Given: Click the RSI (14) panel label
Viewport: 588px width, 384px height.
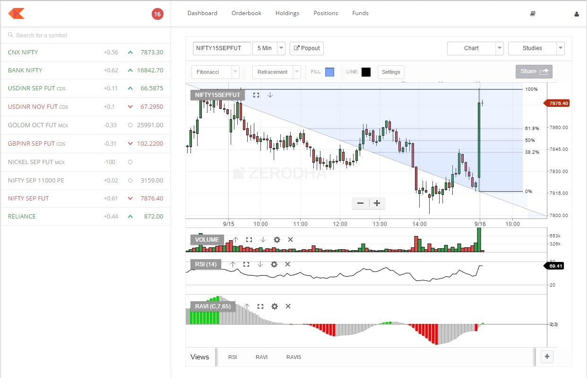Looking at the screenshot, I should pyautogui.click(x=206, y=264).
